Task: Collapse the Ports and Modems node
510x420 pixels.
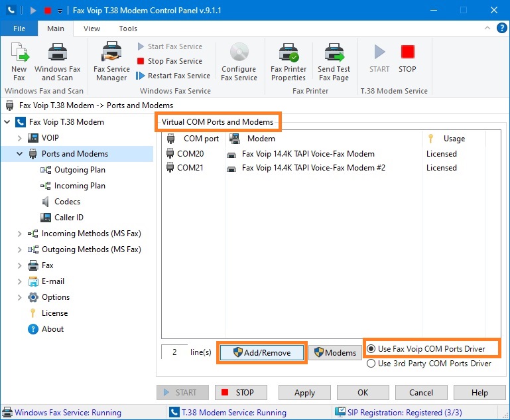Action: tap(19, 154)
